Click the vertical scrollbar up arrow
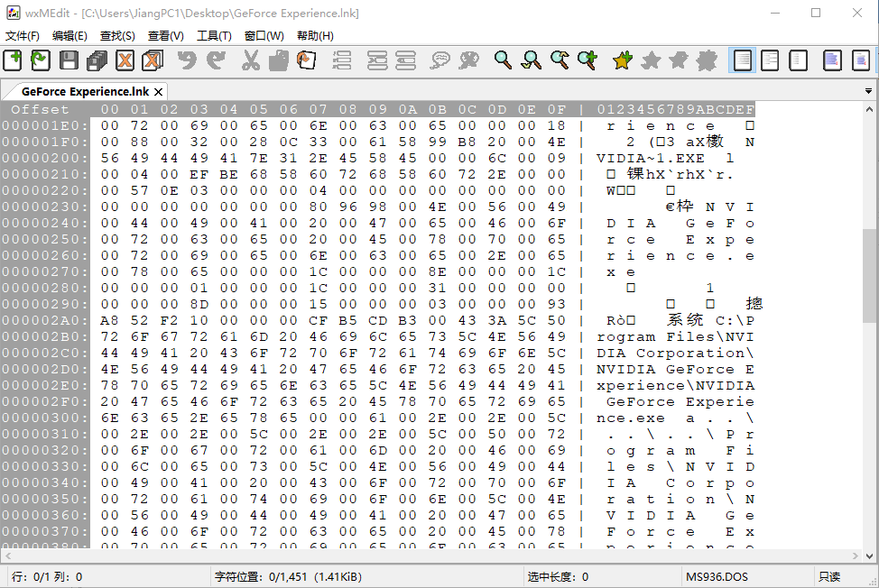This screenshot has height=588, width=879. pyautogui.click(x=869, y=110)
